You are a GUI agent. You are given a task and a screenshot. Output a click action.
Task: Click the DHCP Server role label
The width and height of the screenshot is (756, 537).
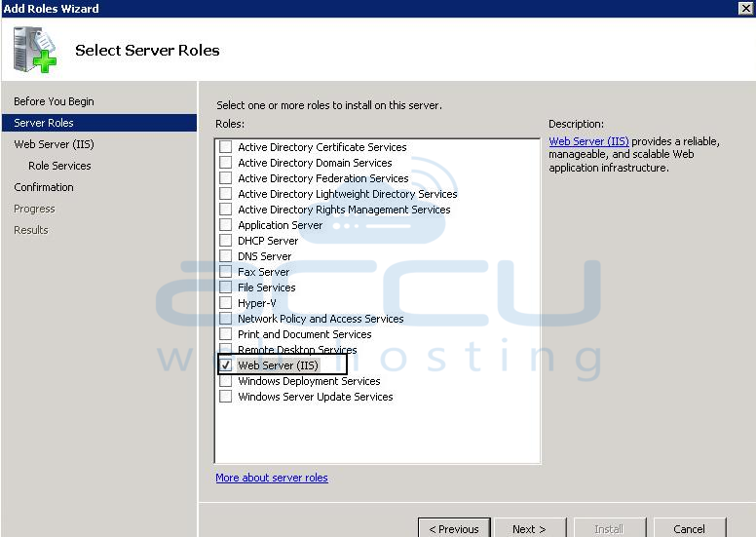pyautogui.click(x=268, y=241)
